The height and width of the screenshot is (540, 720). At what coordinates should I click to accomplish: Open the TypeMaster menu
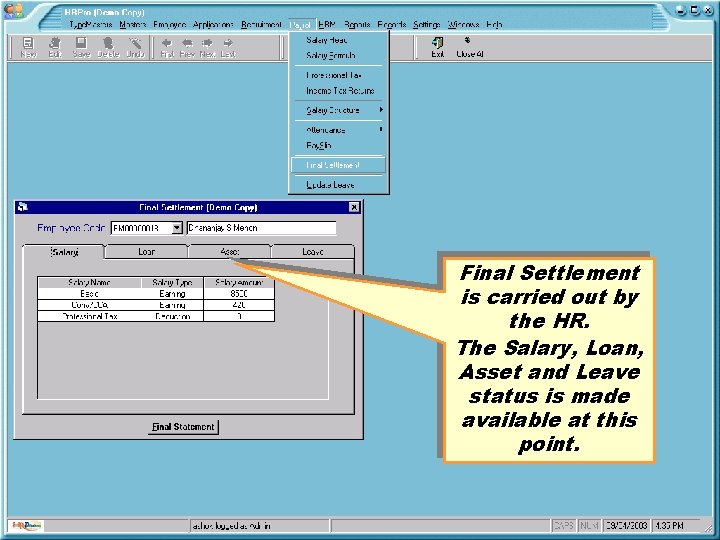pos(90,25)
